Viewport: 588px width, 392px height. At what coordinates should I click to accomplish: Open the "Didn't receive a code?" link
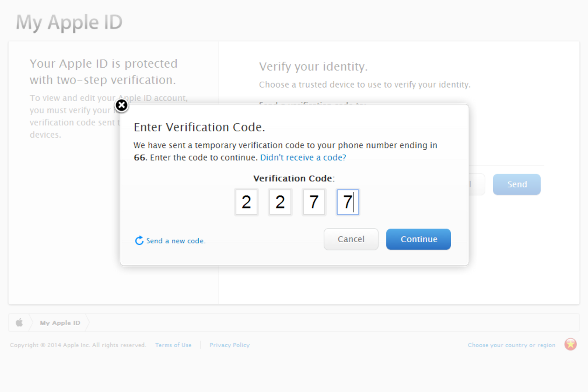coord(303,157)
